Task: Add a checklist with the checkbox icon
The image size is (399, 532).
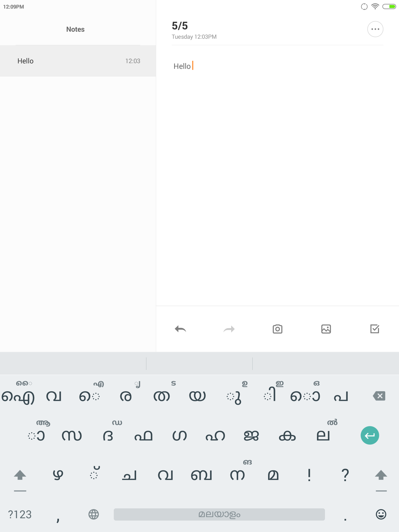Action: tap(375, 329)
